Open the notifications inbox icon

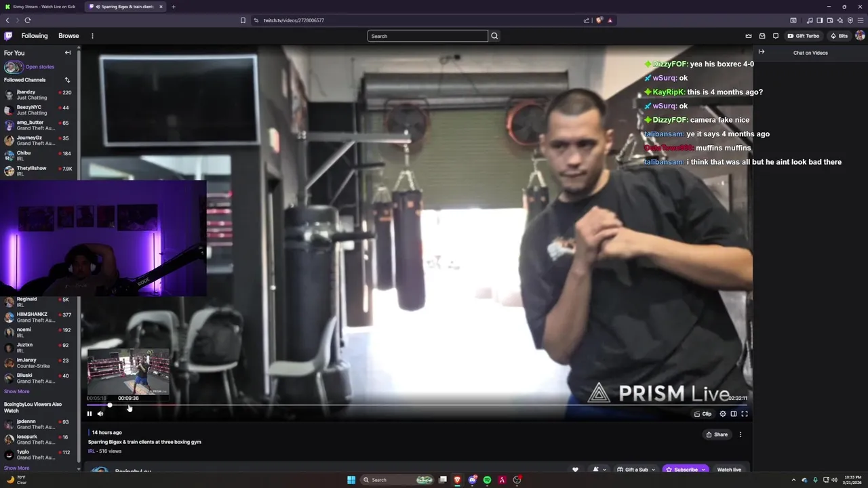click(x=762, y=36)
